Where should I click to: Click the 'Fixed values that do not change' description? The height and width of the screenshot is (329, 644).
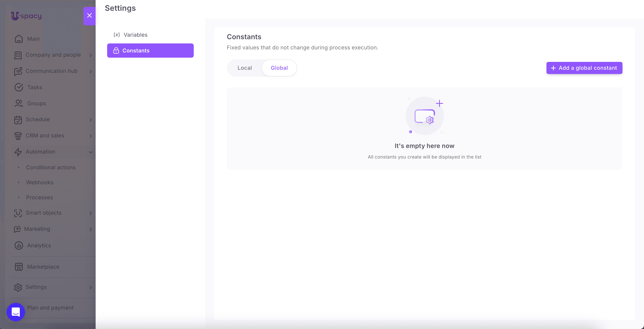tap(302, 47)
